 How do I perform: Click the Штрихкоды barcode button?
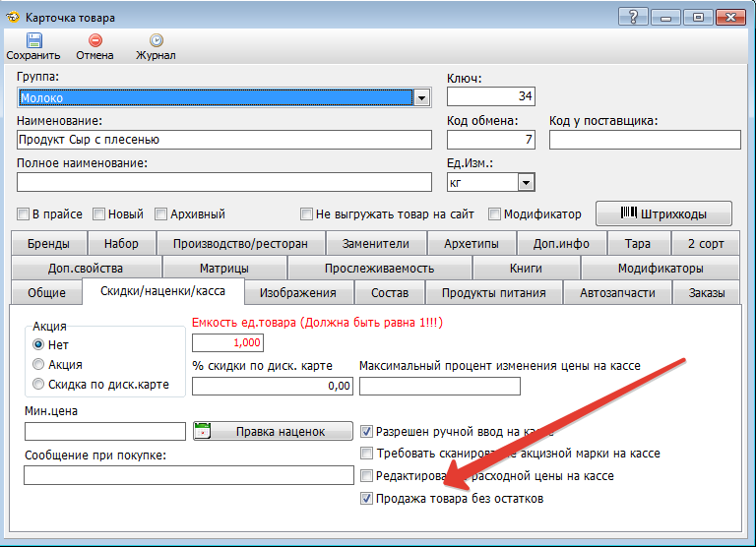pyautogui.click(x=675, y=213)
